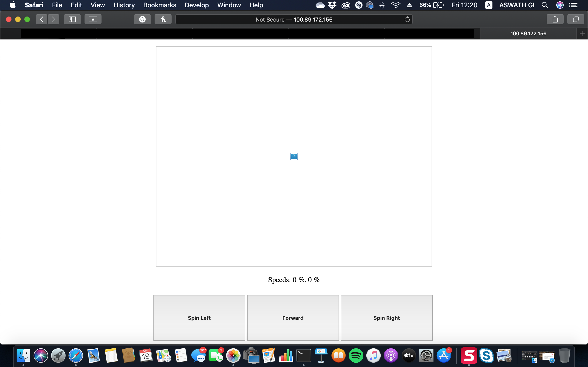Screen dimensions: 588x367
Task: Select the 100.89.172.156 tab
Action: click(528, 34)
